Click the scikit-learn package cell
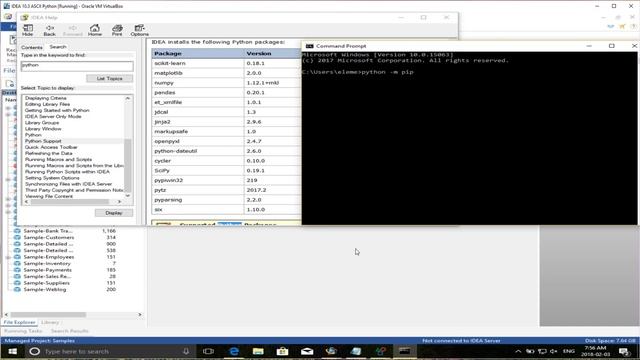Viewport: 640px width, 360px height. click(198, 63)
